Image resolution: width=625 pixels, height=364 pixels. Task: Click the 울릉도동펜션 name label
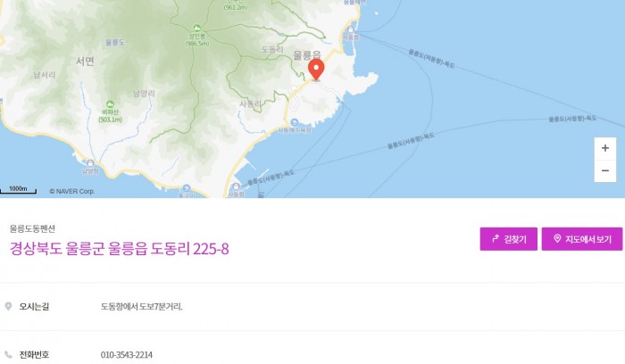32,228
